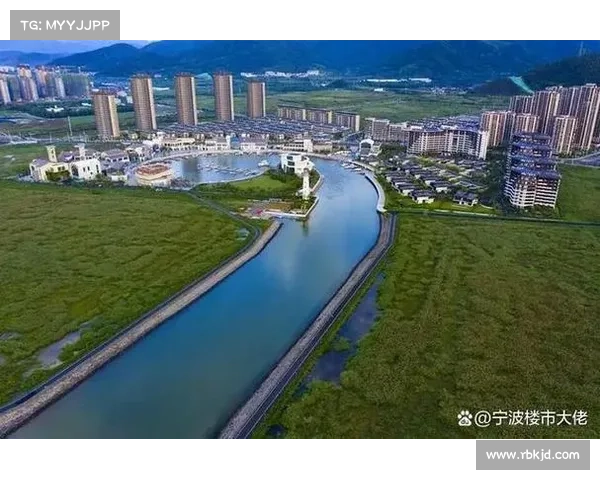
Task: Open the www.rbkjd.com link
Action: pyautogui.click(x=532, y=455)
